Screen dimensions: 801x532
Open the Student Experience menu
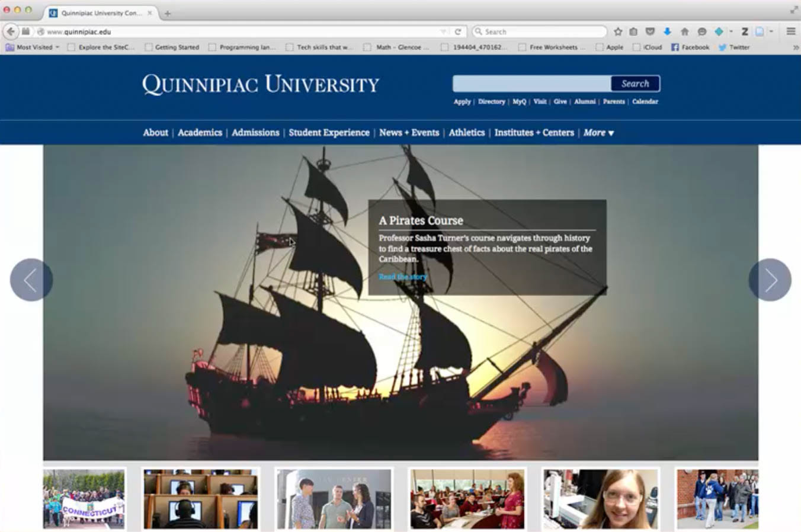[329, 133]
